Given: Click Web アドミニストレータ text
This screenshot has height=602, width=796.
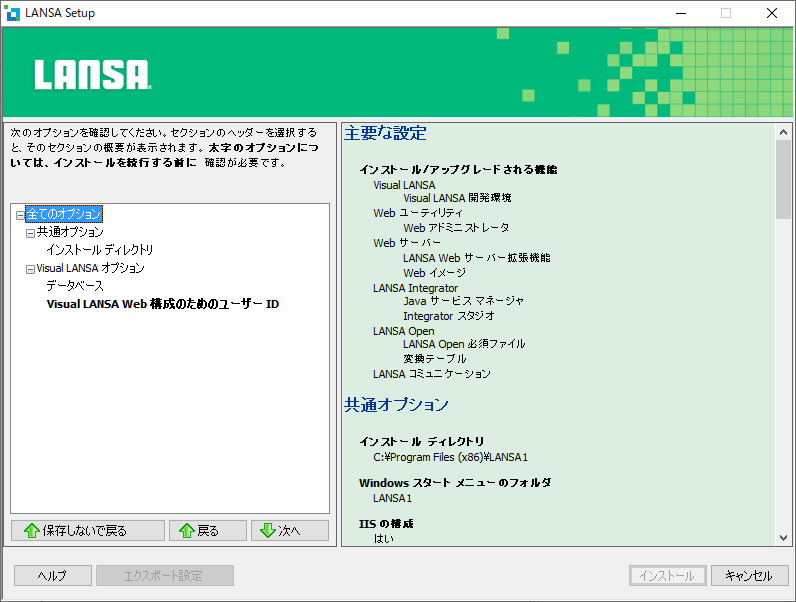Looking at the screenshot, I should [456, 228].
